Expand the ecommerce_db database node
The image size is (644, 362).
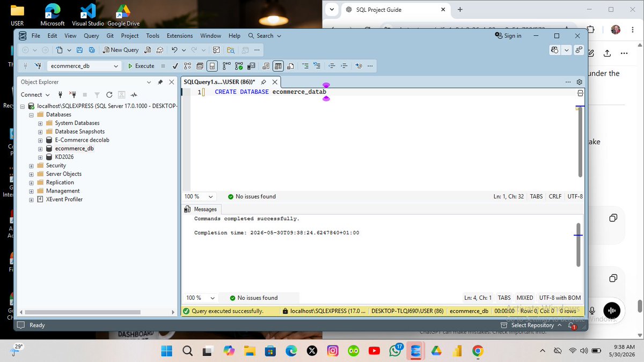click(40, 149)
